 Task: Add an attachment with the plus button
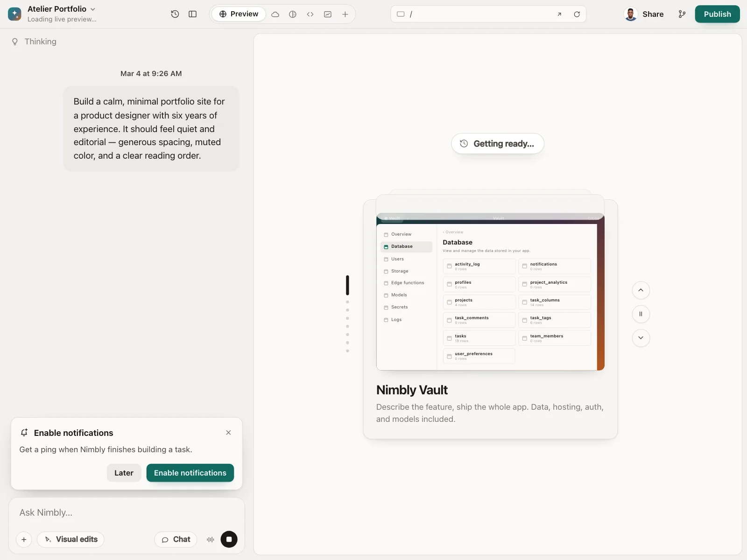[x=24, y=539]
